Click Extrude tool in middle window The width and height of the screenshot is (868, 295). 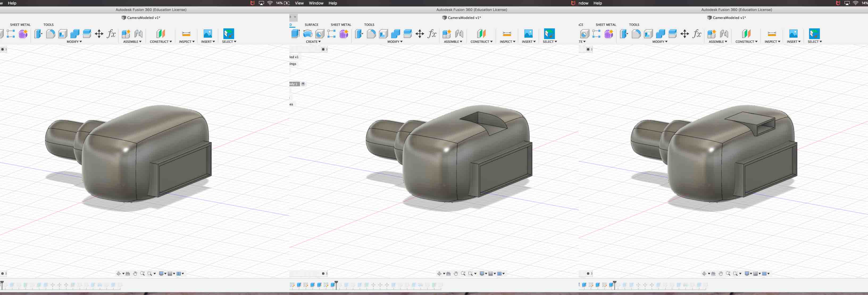295,34
